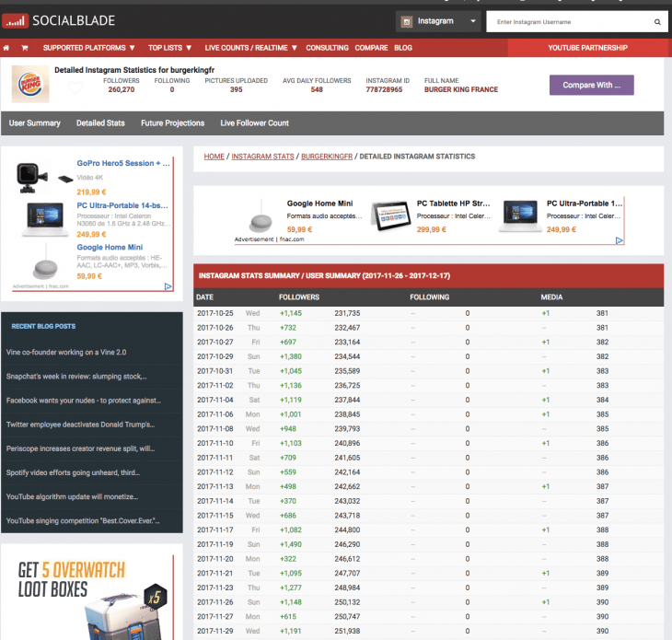Open the Instagram platform dropdown

[438, 21]
